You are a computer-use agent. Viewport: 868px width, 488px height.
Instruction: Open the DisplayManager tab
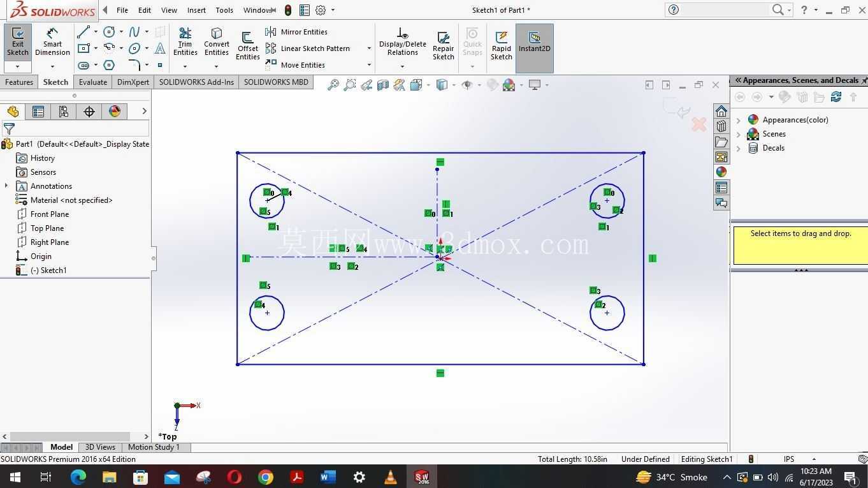coord(115,112)
